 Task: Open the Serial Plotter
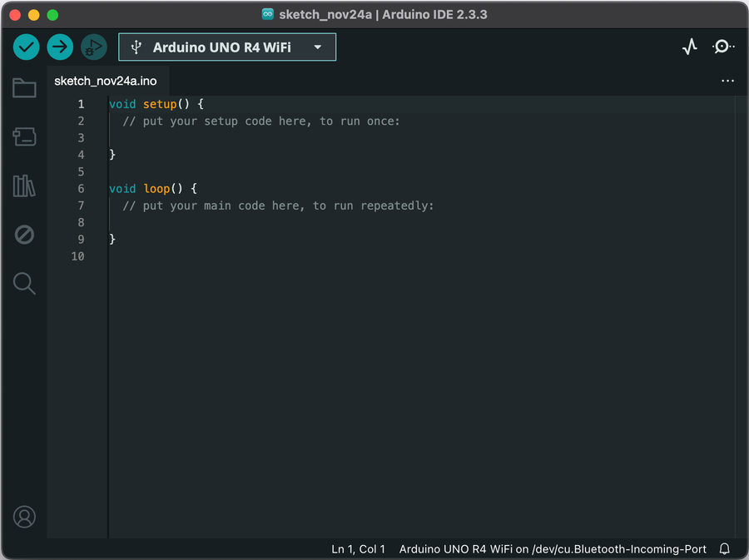pos(689,47)
